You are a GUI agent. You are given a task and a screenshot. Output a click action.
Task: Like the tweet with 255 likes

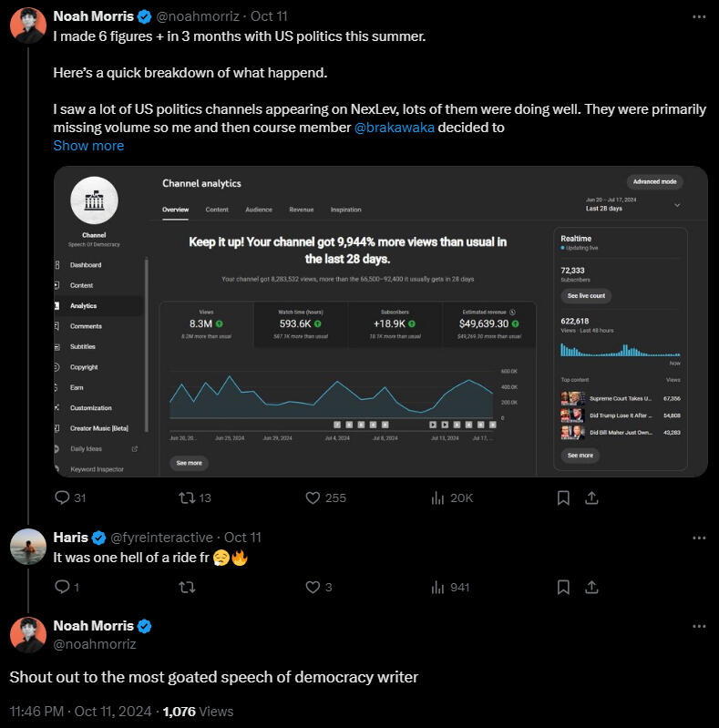tap(313, 497)
